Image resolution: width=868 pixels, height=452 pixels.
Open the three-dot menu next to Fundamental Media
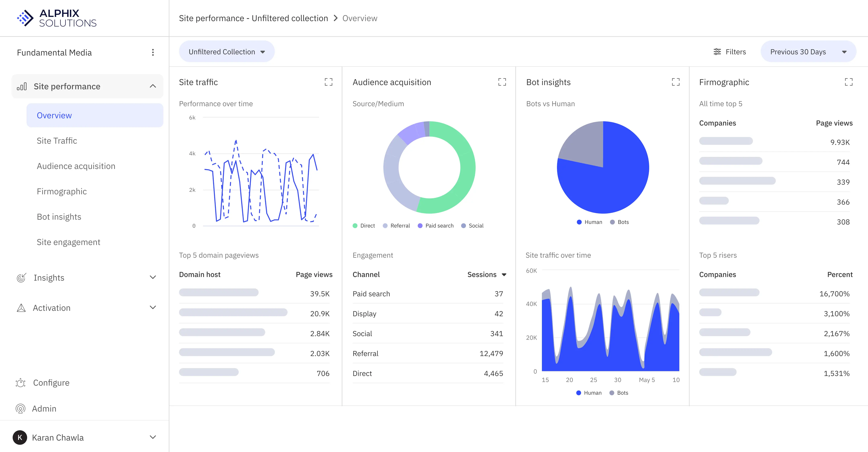pos(153,52)
